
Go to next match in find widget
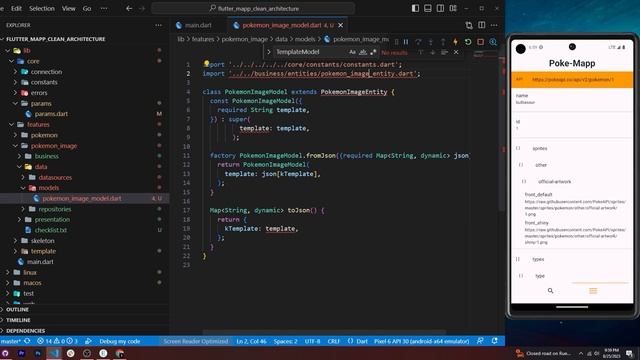[433, 52]
